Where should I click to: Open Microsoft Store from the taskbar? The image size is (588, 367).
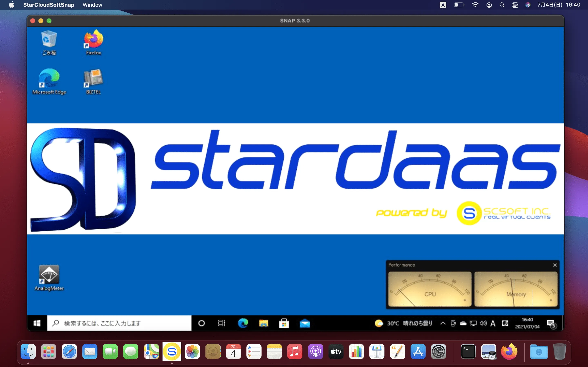pyautogui.click(x=284, y=323)
